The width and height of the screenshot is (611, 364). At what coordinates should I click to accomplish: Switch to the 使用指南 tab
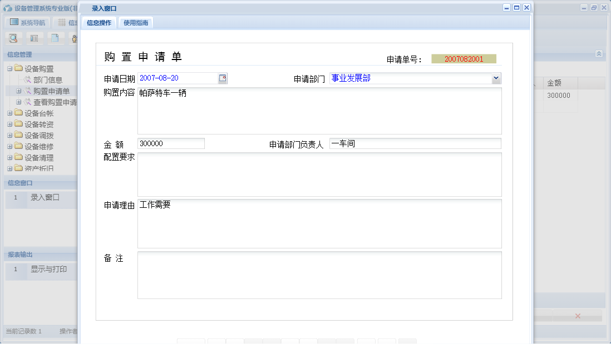[x=136, y=23]
